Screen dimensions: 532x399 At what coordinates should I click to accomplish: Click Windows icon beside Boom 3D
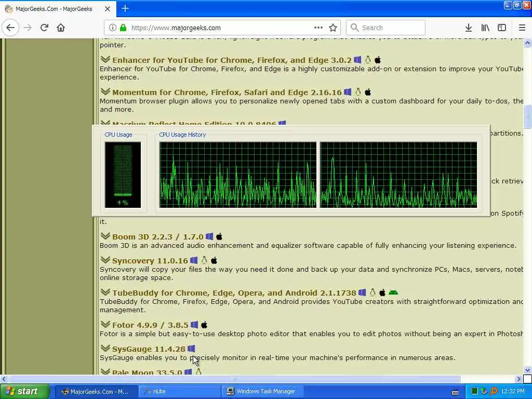(210, 236)
